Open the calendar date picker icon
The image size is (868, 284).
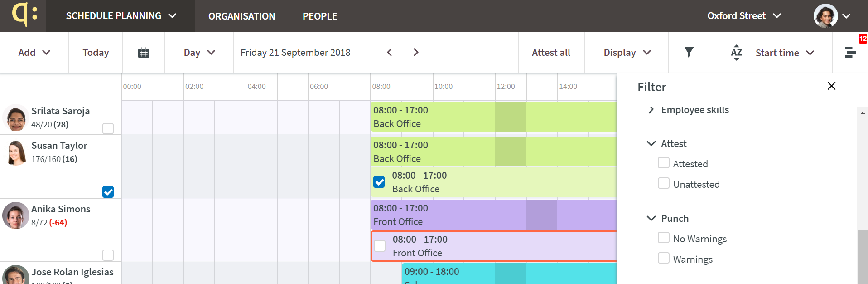(143, 53)
